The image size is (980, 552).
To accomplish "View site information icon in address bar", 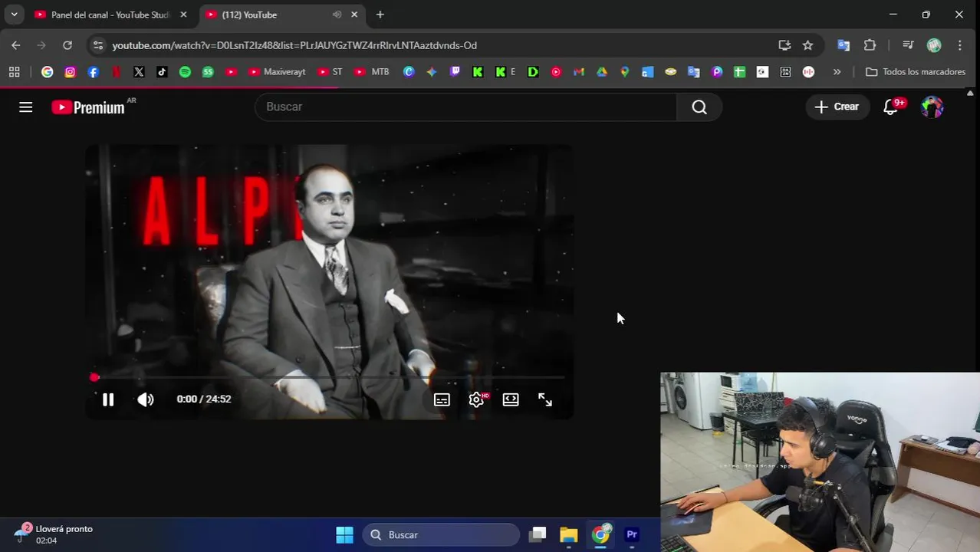I will pyautogui.click(x=97, y=45).
